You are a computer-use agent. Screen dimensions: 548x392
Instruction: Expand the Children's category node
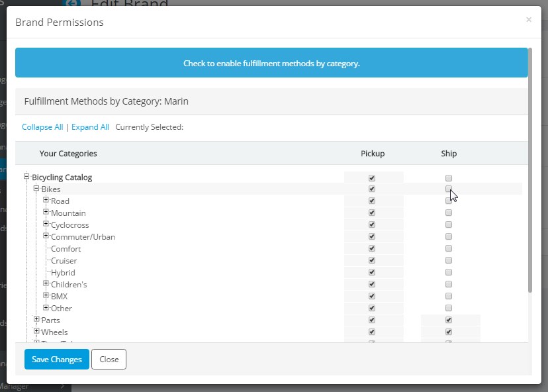coord(46,284)
